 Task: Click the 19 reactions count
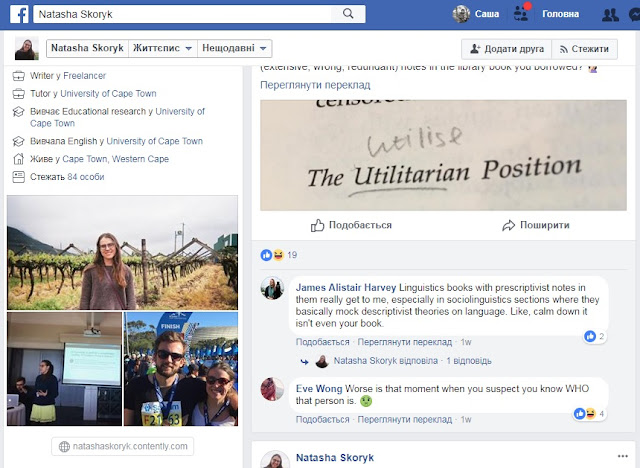pos(292,255)
